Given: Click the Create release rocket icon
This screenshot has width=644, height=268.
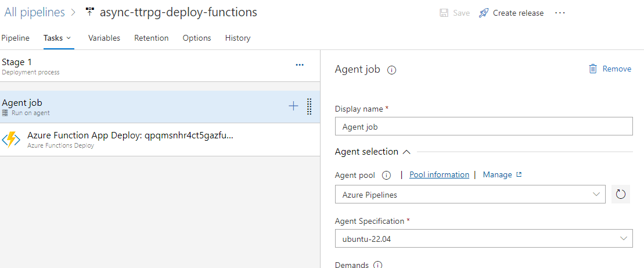Looking at the screenshot, I should pyautogui.click(x=483, y=13).
